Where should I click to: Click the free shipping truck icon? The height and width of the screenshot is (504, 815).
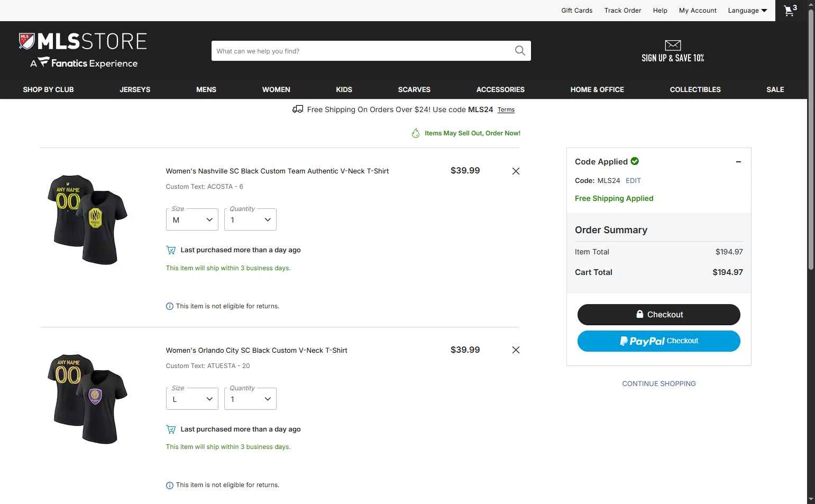[298, 109]
